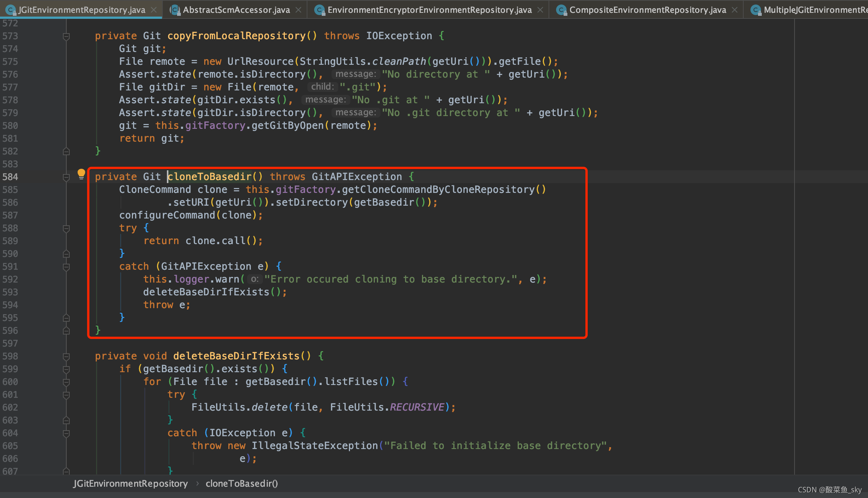Viewport: 868px width, 498px height.
Task: Click getGitByOpen call on line 580
Action: (288, 125)
